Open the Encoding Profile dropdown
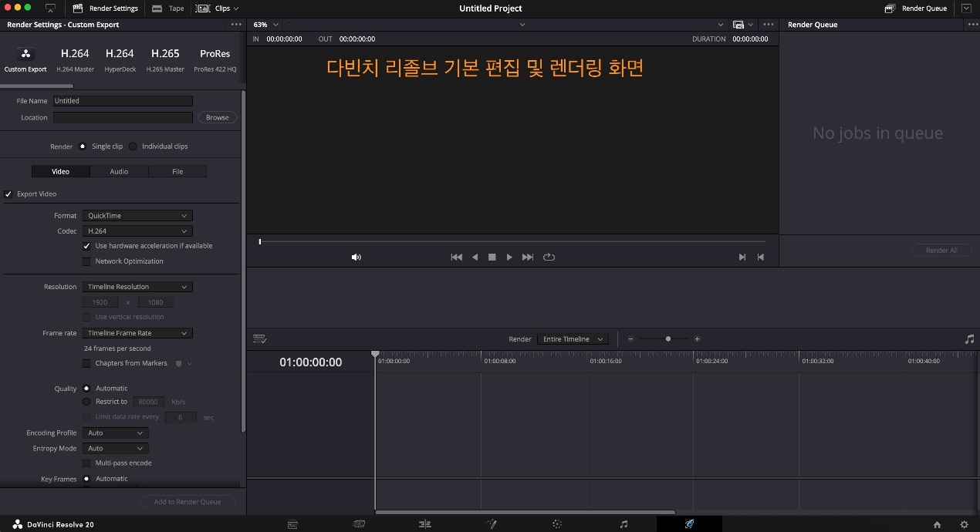The height and width of the screenshot is (532, 980). tap(115, 433)
